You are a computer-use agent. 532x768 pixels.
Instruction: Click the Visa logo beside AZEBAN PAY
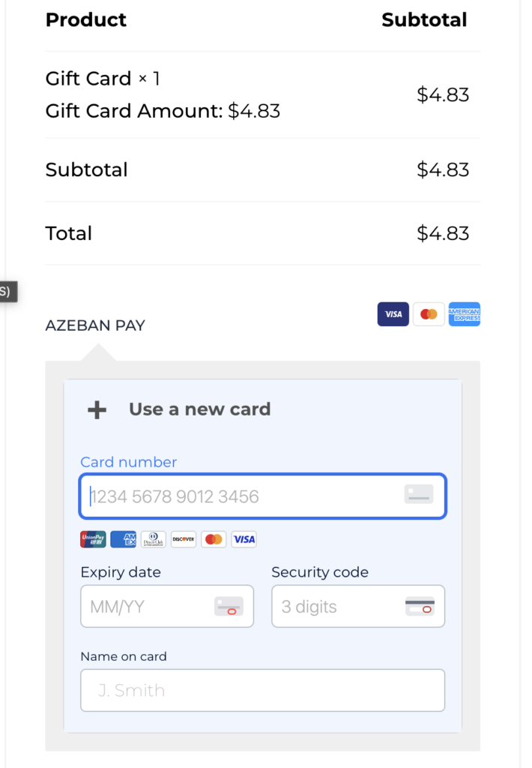[x=393, y=314]
